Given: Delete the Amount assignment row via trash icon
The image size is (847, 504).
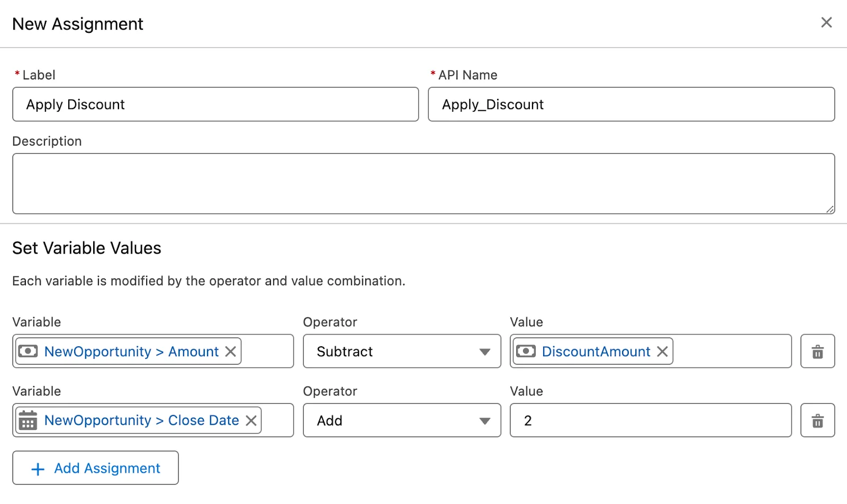Looking at the screenshot, I should coord(817,351).
